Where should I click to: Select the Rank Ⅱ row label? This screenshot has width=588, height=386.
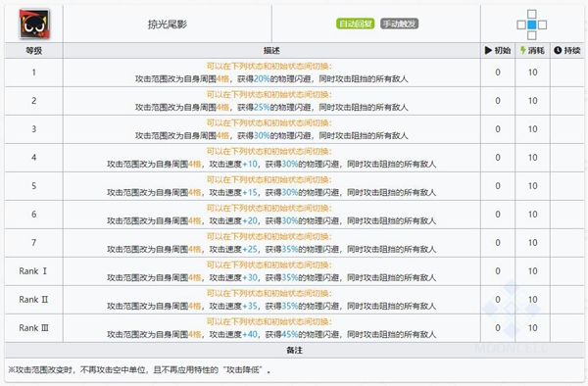coord(33,300)
